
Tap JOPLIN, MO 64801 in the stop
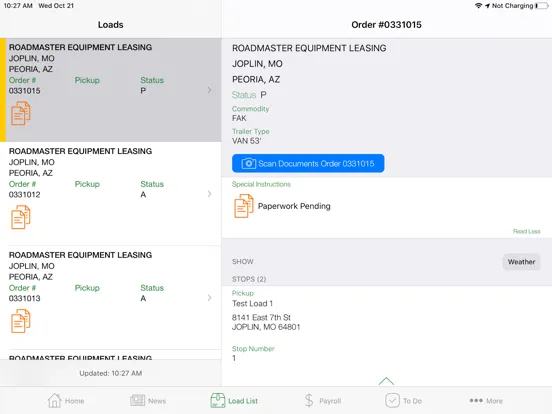coord(266,327)
